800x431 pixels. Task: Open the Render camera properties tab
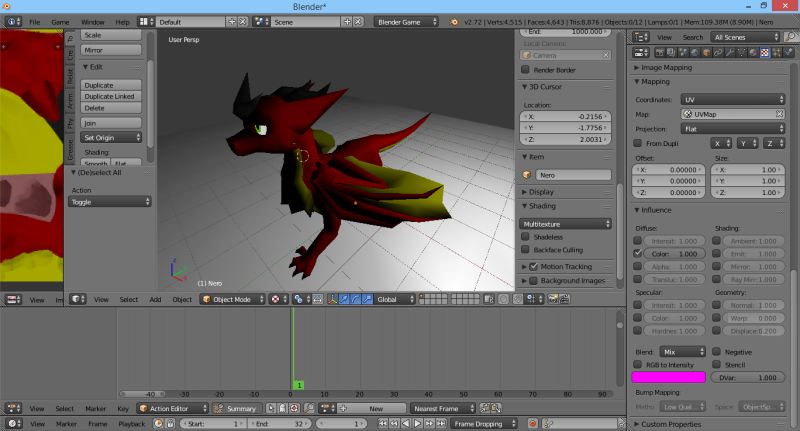[x=660, y=53]
